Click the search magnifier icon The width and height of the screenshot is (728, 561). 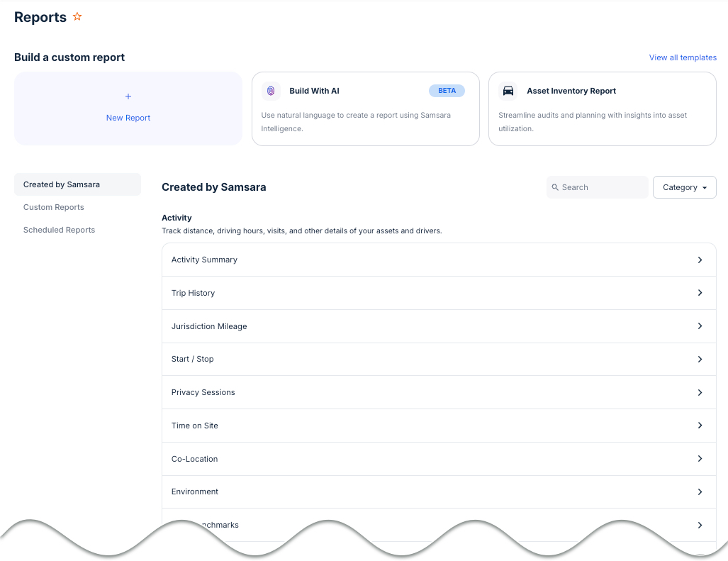click(x=555, y=187)
